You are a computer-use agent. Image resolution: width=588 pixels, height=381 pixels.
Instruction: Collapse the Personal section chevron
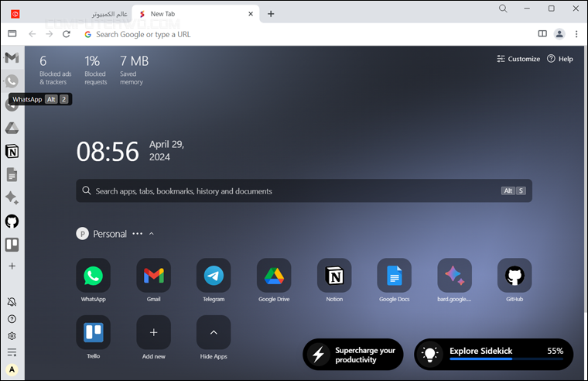[x=152, y=234]
